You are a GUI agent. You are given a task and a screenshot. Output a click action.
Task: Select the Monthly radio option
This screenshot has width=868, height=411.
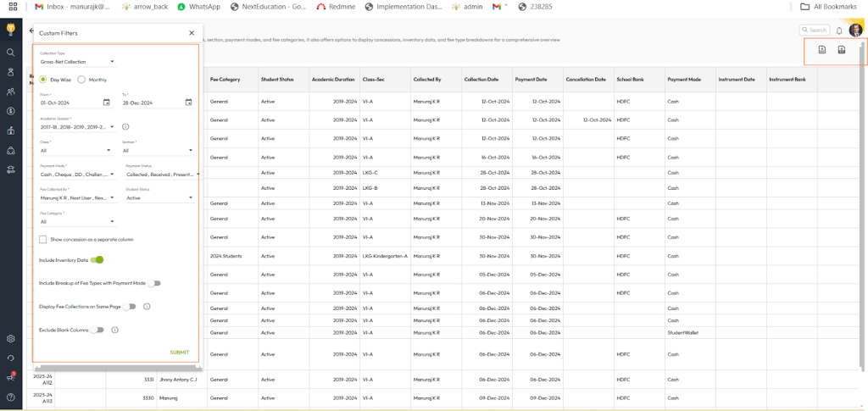pos(82,80)
